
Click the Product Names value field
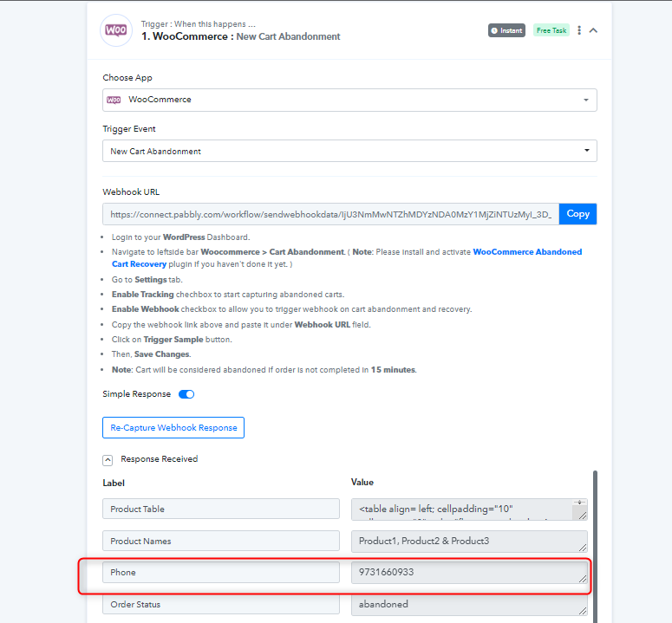click(x=469, y=542)
